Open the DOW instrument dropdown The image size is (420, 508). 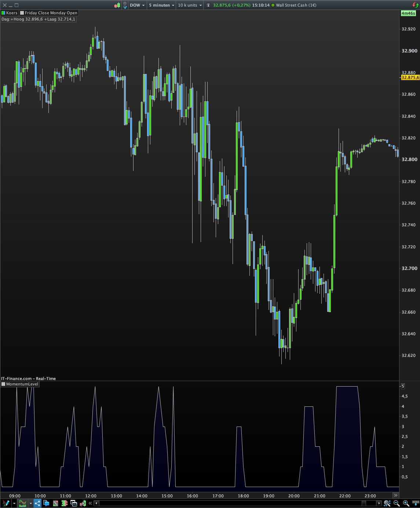137,5
